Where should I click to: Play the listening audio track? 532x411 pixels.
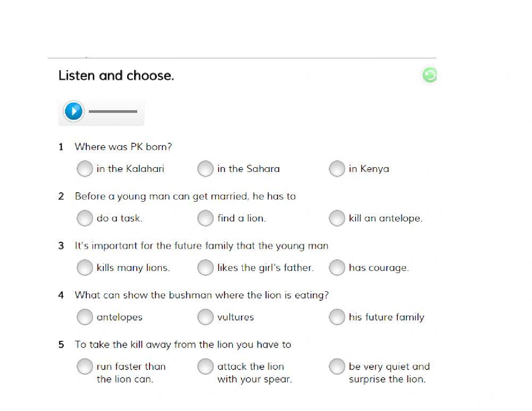click(73, 111)
